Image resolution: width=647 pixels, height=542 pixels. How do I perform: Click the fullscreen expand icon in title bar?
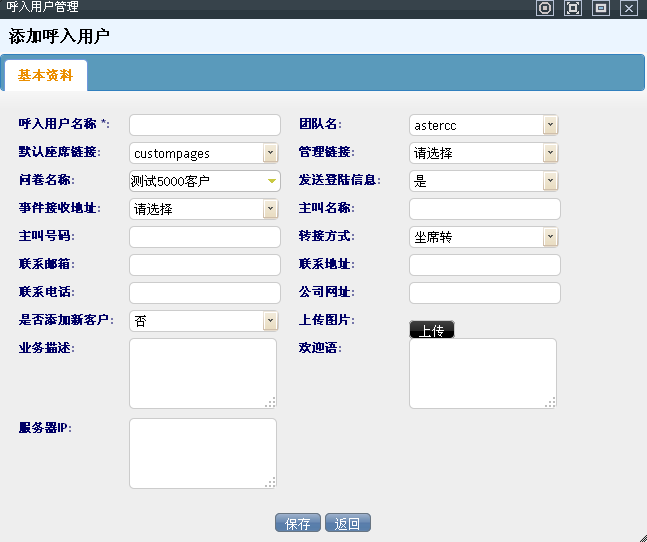[x=573, y=8]
